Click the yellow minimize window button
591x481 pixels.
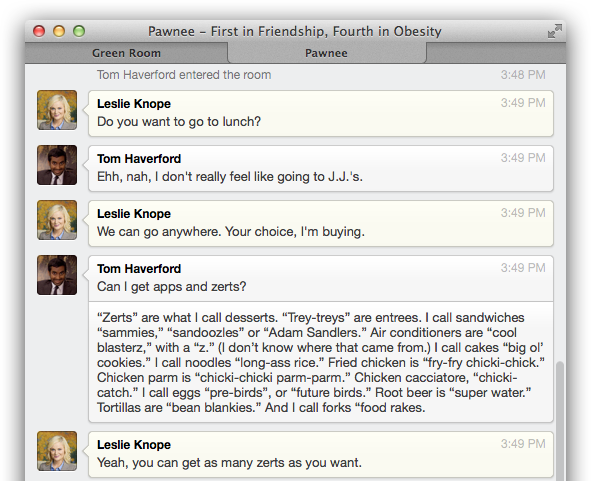pyautogui.click(x=59, y=31)
